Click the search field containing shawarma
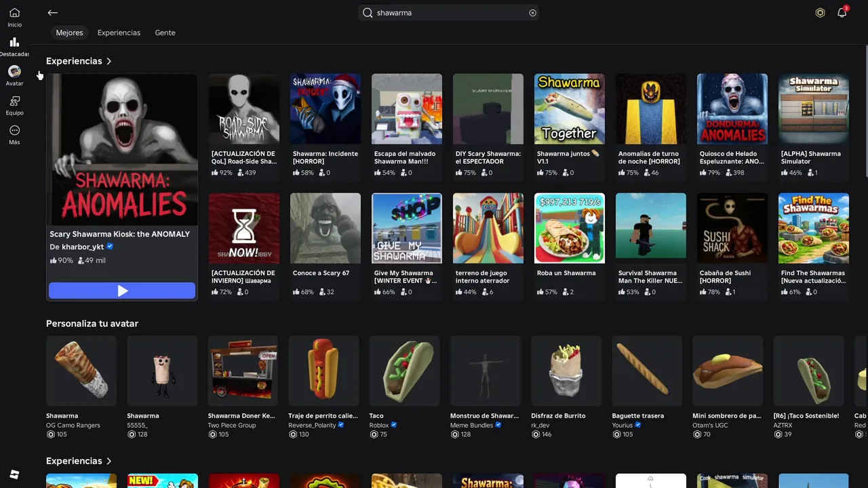The image size is (868, 488). [448, 13]
